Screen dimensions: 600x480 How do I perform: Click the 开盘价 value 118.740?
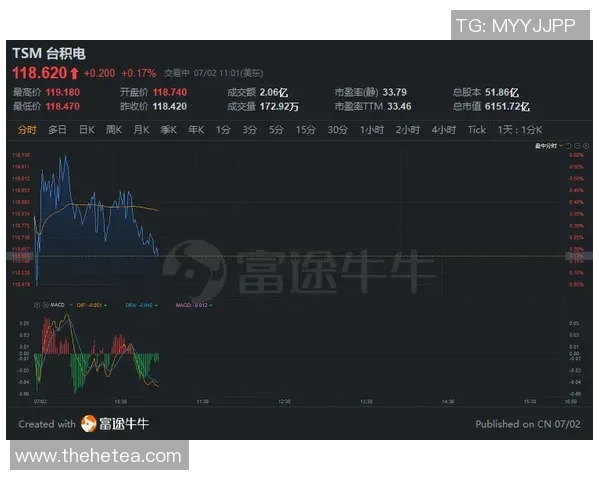point(170,92)
